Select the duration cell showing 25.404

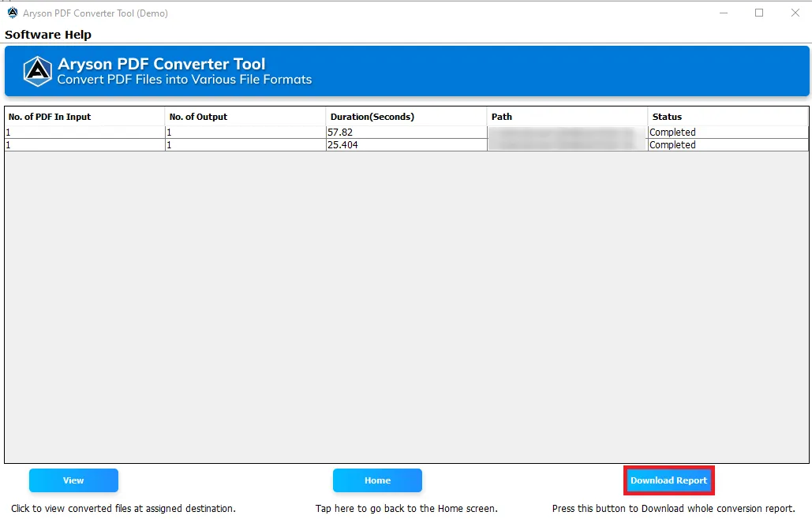pyautogui.click(x=406, y=145)
